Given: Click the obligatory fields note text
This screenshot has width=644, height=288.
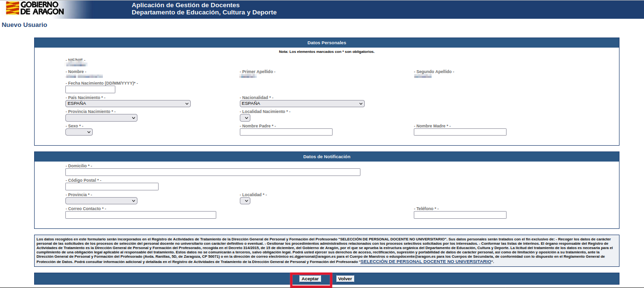Looking at the screenshot, I should [x=327, y=51].
